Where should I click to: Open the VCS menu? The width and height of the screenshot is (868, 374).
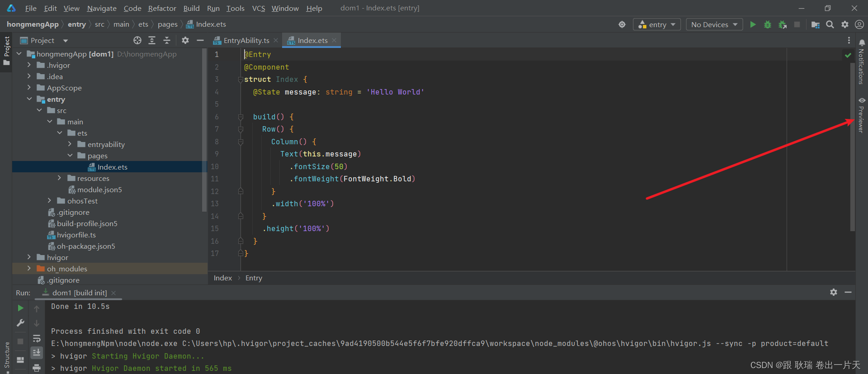[258, 8]
